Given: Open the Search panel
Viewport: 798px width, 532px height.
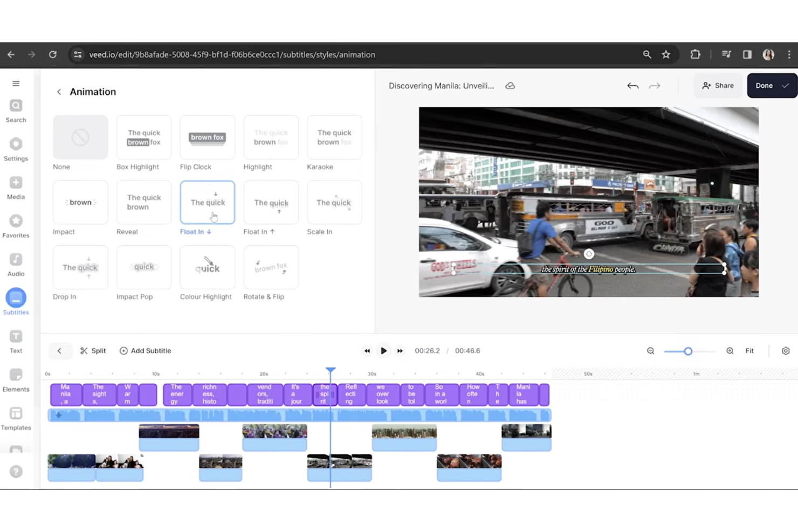Looking at the screenshot, I should tap(16, 111).
